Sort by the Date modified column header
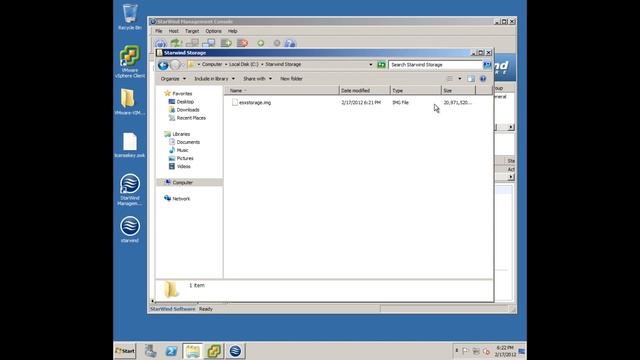The image size is (640, 360). coord(364,91)
